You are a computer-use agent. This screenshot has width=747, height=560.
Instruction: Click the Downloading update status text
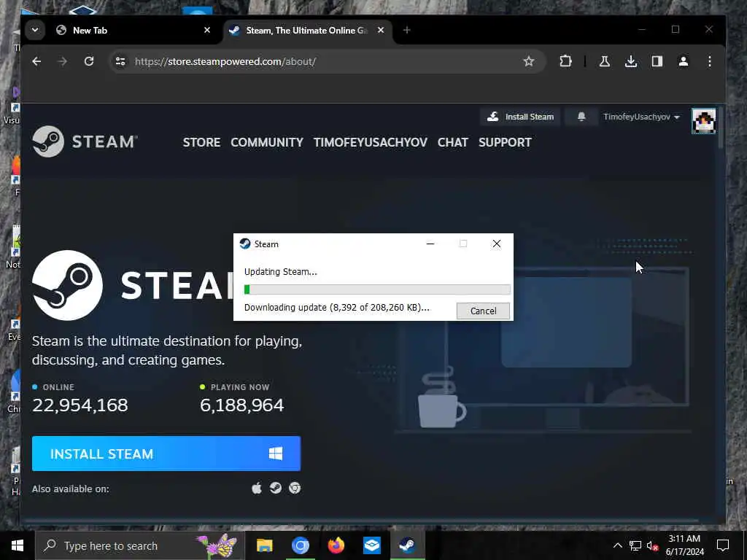pyautogui.click(x=337, y=307)
